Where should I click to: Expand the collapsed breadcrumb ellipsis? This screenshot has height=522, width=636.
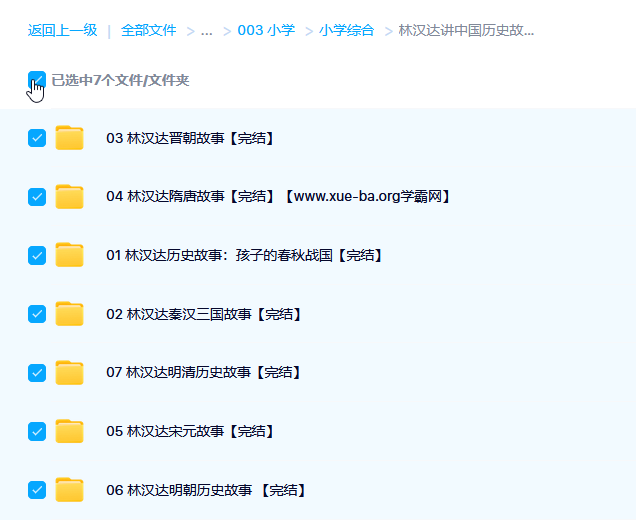(x=207, y=30)
